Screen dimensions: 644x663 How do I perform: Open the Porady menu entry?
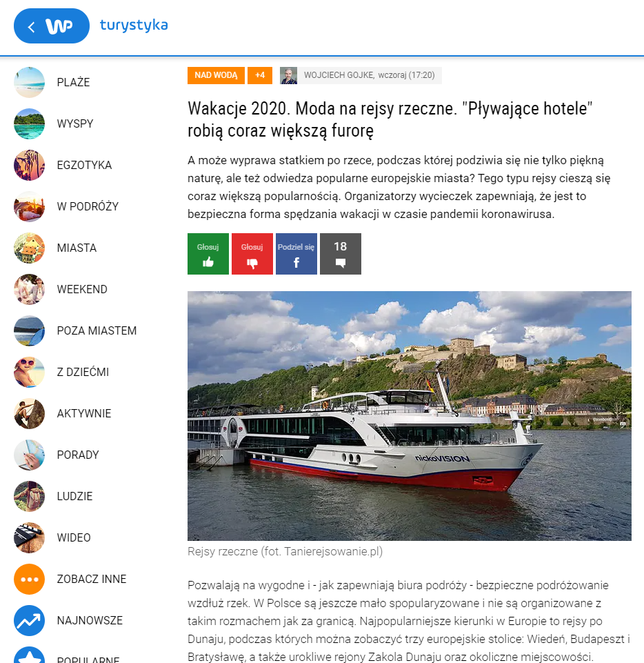pos(78,455)
